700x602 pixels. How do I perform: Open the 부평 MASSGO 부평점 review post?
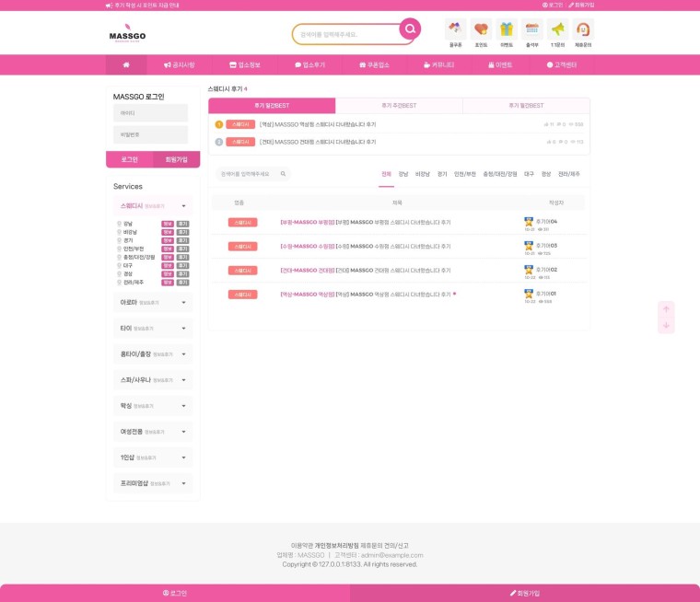point(365,222)
